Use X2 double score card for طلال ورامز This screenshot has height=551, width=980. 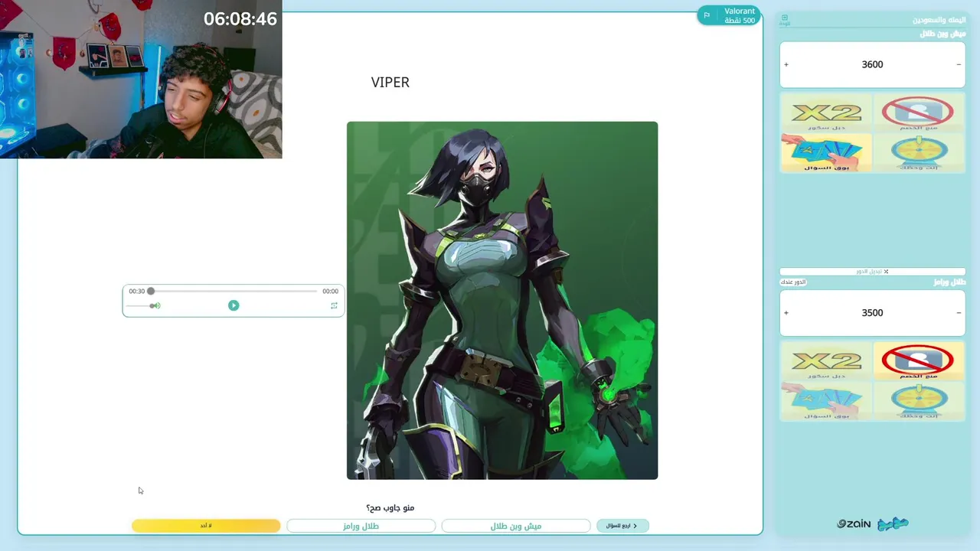pyautogui.click(x=826, y=361)
